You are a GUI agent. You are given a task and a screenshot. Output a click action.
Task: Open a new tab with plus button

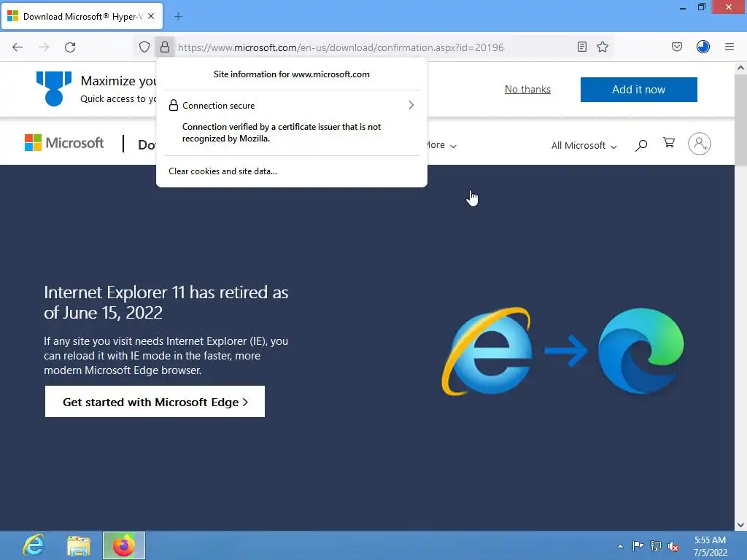pos(178,17)
